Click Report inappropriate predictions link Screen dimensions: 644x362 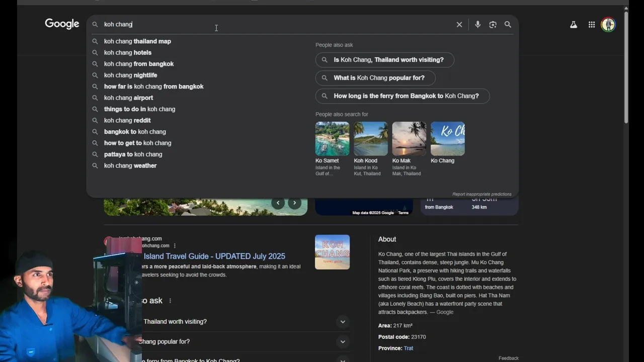[x=481, y=194]
